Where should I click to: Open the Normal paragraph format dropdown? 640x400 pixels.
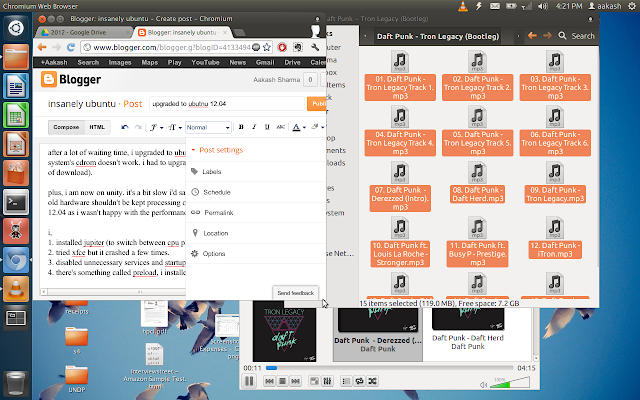pos(208,127)
